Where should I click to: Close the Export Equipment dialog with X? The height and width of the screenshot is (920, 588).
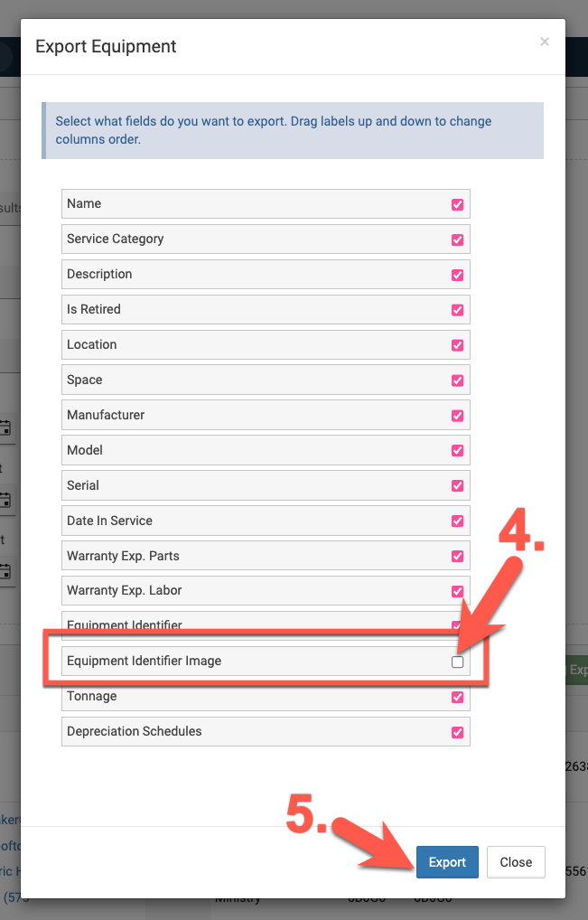pos(544,42)
